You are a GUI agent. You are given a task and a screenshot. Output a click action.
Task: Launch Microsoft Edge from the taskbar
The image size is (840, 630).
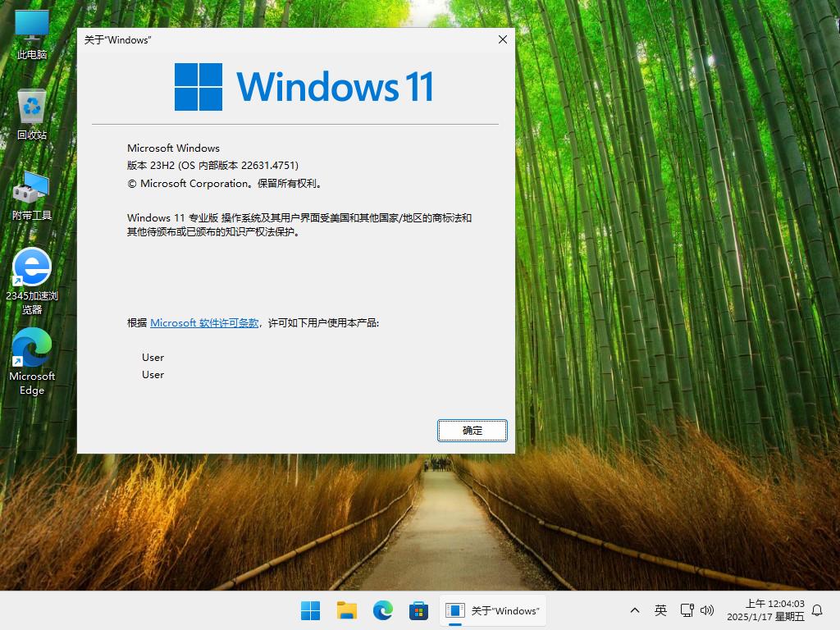[x=382, y=610]
